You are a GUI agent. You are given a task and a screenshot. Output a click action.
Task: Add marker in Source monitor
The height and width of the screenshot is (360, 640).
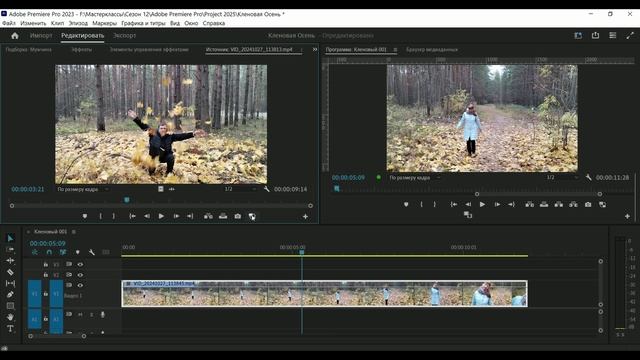click(x=84, y=216)
